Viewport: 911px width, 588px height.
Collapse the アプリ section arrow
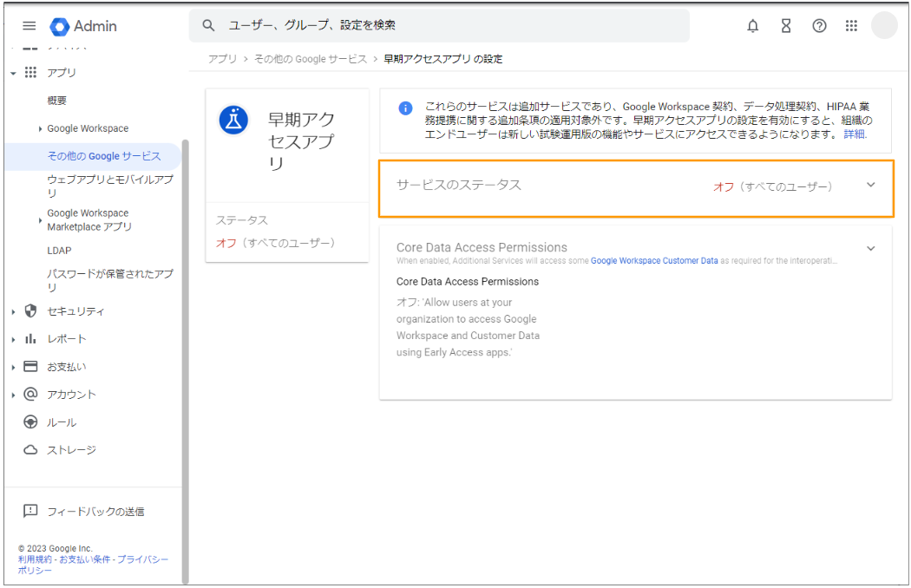click(13, 73)
